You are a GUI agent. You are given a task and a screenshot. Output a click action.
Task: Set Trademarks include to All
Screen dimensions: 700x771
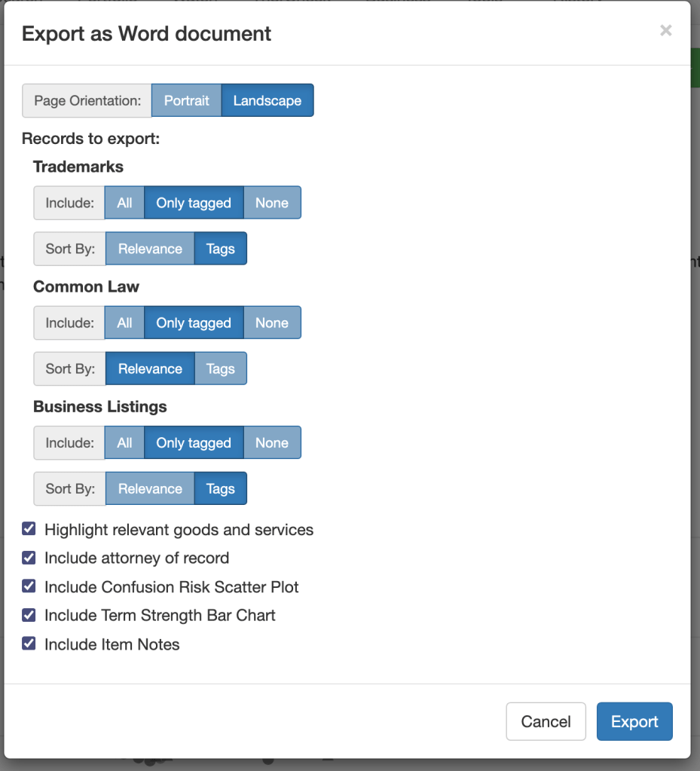(x=124, y=203)
